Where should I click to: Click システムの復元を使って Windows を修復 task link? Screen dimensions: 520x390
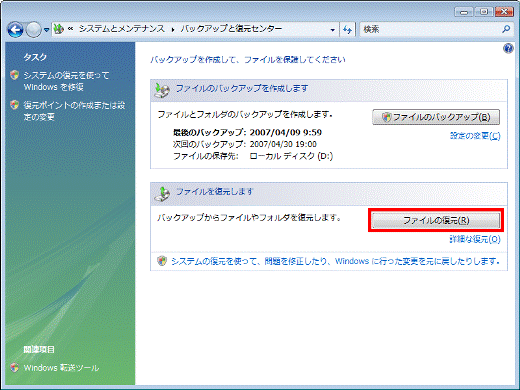pyautogui.click(x=66, y=81)
